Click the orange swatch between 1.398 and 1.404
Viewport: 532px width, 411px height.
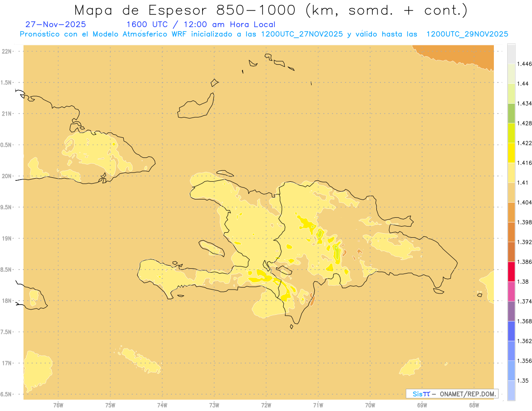[511, 212]
